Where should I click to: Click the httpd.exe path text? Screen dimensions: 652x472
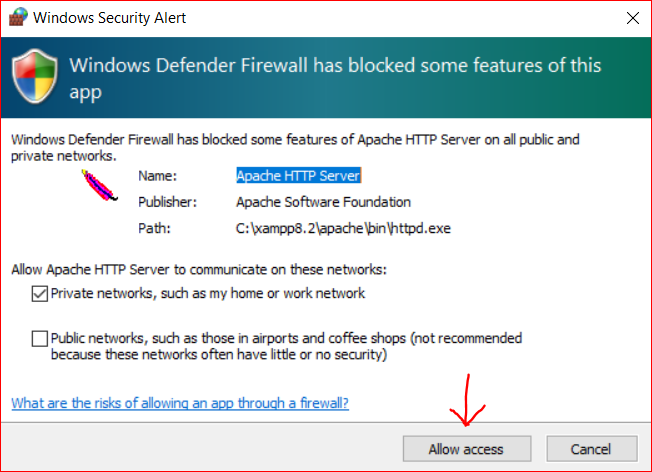click(x=344, y=228)
